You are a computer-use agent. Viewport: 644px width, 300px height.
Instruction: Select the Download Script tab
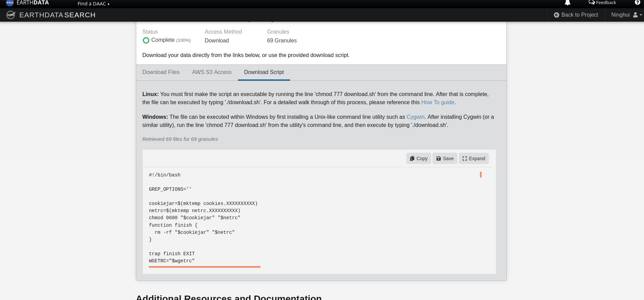click(264, 72)
